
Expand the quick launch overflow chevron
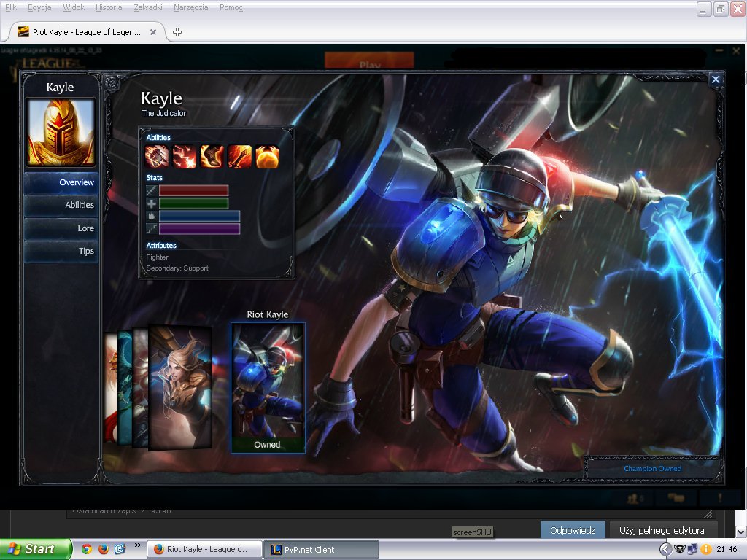pos(138,545)
